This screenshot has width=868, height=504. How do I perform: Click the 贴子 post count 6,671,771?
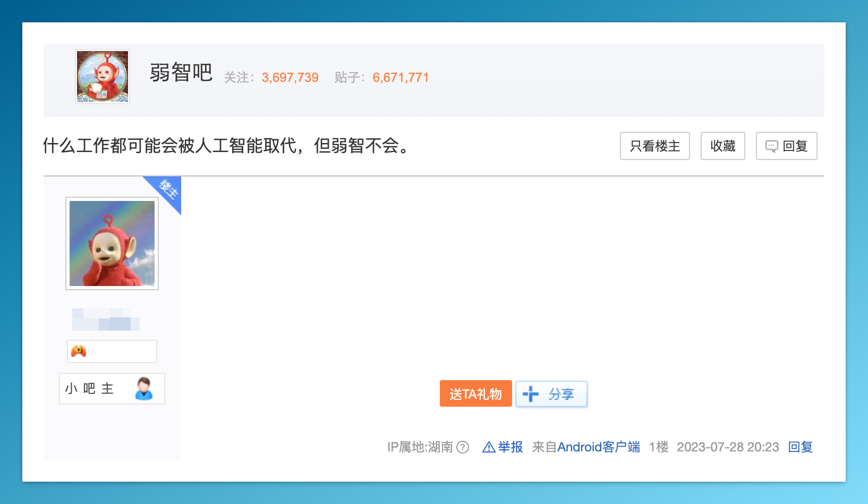[x=401, y=78]
